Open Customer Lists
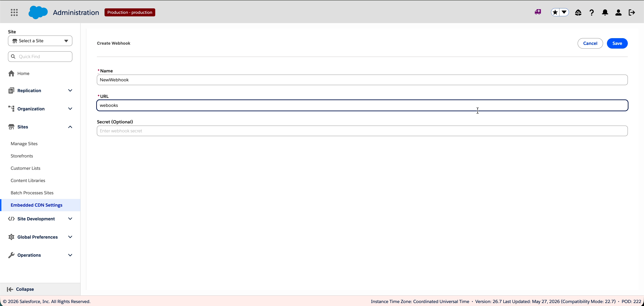The width and height of the screenshot is (644, 306). (x=26, y=168)
